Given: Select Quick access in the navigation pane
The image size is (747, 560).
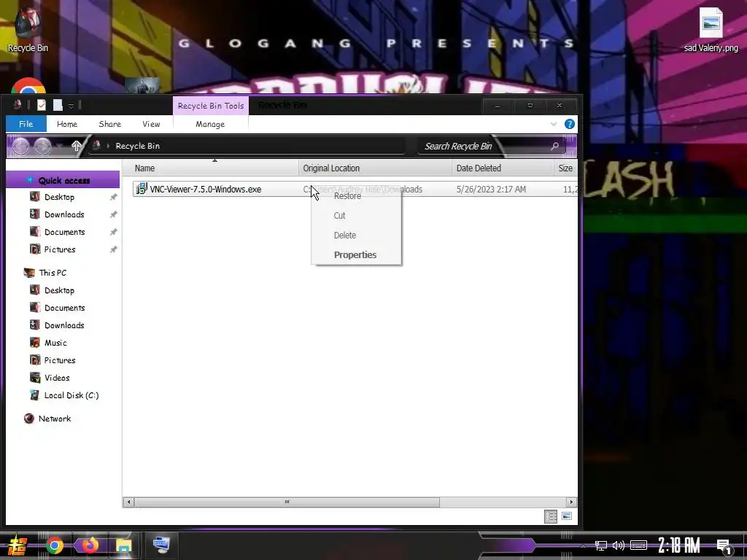Looking at the screenshot, I should pos(64,180).
